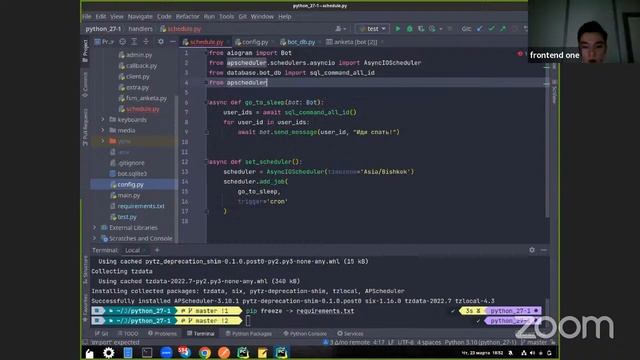This screenshot has height=360, width=640.
Task: Run the 'test' configuration with green play button
Action: click(398, 29)
